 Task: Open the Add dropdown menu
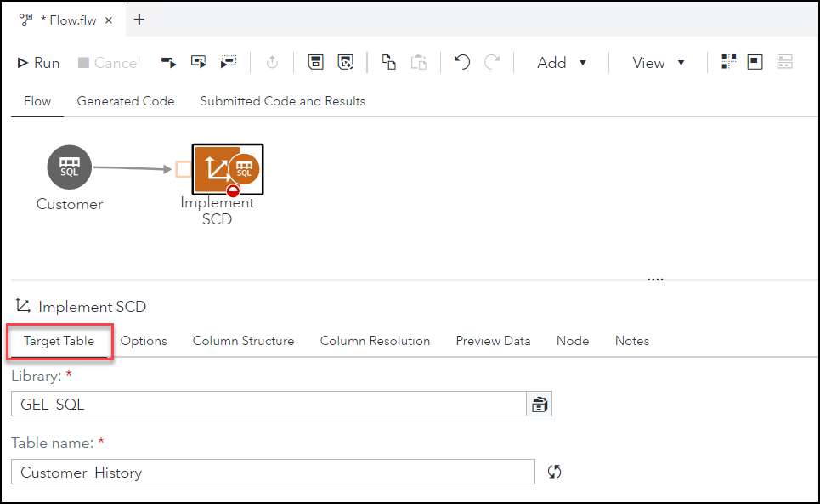[562, 63]
